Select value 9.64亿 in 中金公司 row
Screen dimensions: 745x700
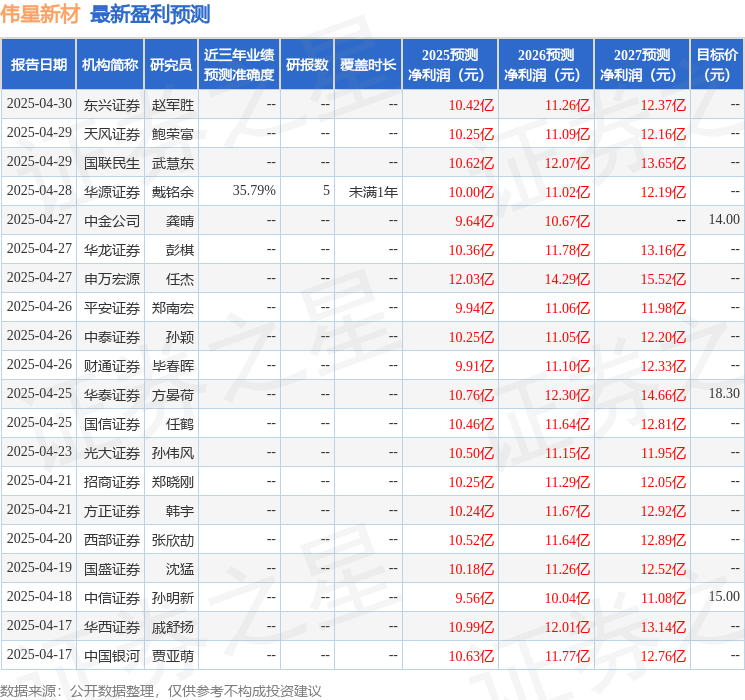(475, 221)
